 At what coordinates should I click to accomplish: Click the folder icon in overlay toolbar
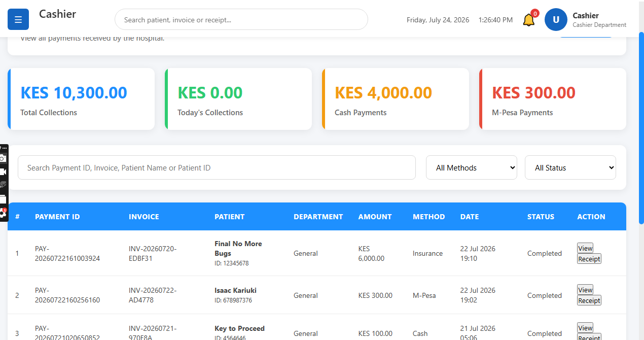click(x=3, y=199)
